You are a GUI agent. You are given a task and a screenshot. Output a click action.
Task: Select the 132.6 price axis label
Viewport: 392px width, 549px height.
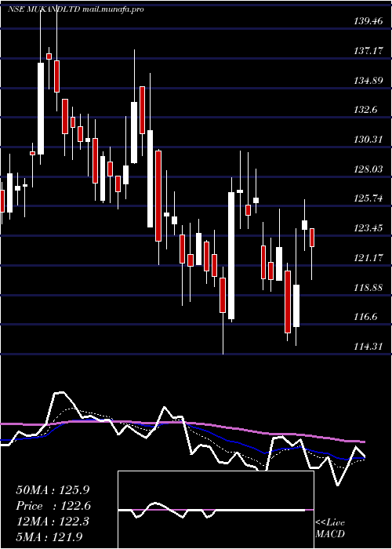pyautogui.click(x=366, y=110)
